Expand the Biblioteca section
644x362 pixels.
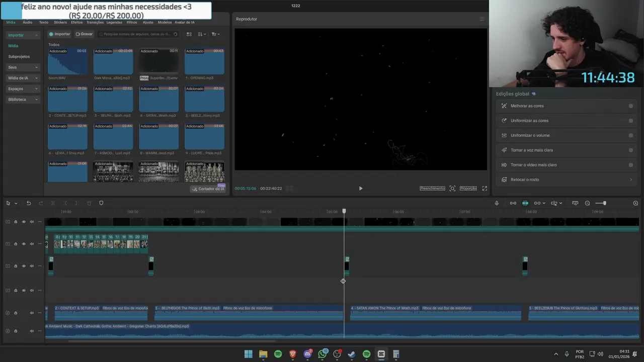[36, 100]
